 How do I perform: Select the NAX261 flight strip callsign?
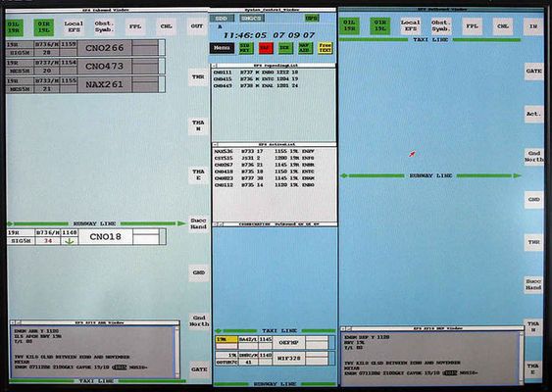(105, 84)
